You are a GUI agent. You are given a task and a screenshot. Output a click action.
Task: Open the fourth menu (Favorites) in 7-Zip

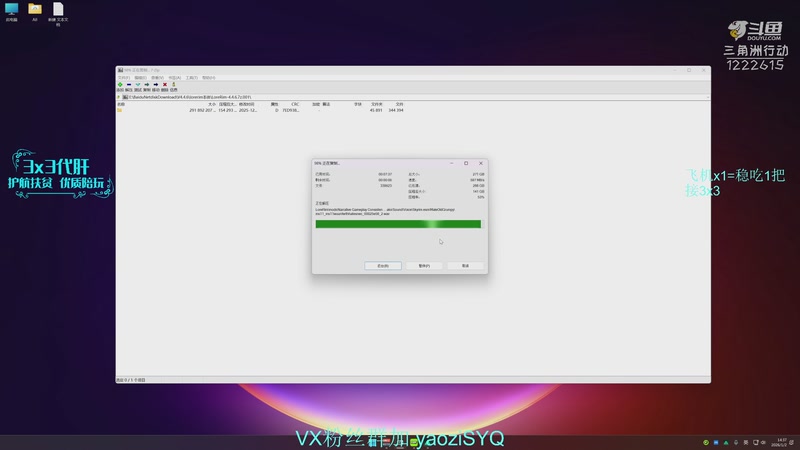point(174,78)
